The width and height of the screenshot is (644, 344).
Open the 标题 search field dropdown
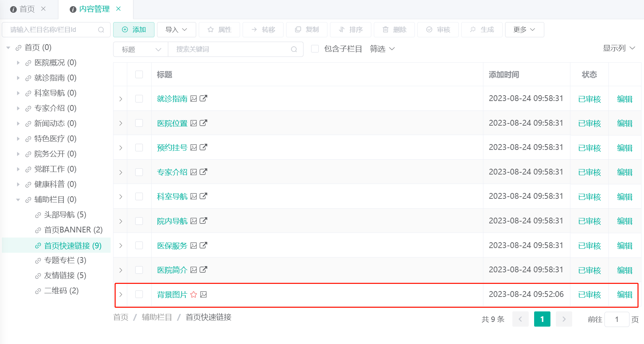(x=140, y=49)
